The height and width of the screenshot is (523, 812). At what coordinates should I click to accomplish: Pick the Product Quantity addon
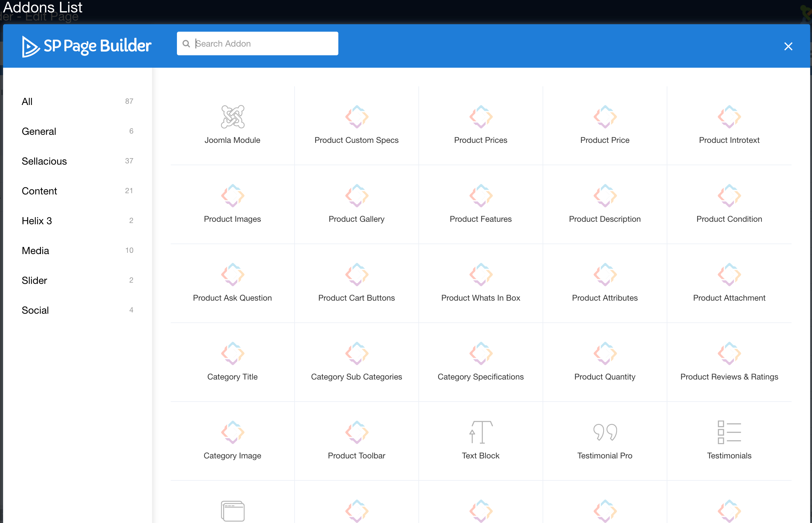tap(605, 362)
